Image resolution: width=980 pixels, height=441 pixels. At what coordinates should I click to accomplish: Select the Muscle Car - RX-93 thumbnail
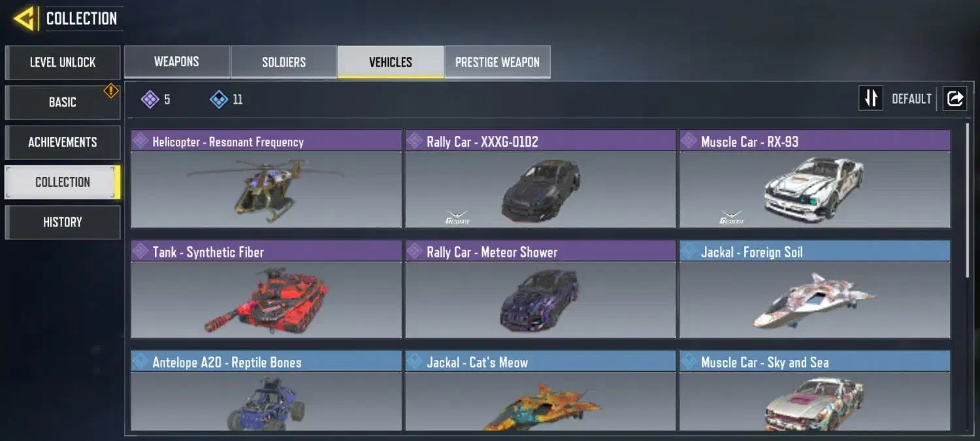[815, 189]
